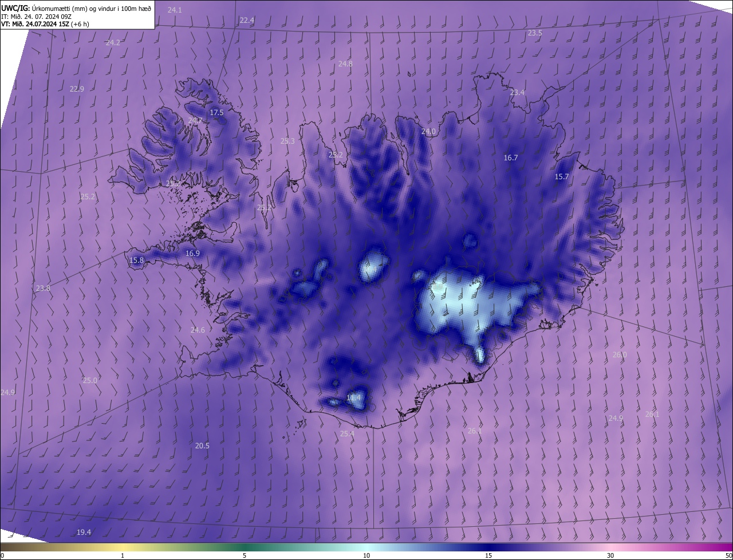Screen dimensions: 733x560
Task: Click the 17.5 value over the Westfjords
Action: pos(216,112)
